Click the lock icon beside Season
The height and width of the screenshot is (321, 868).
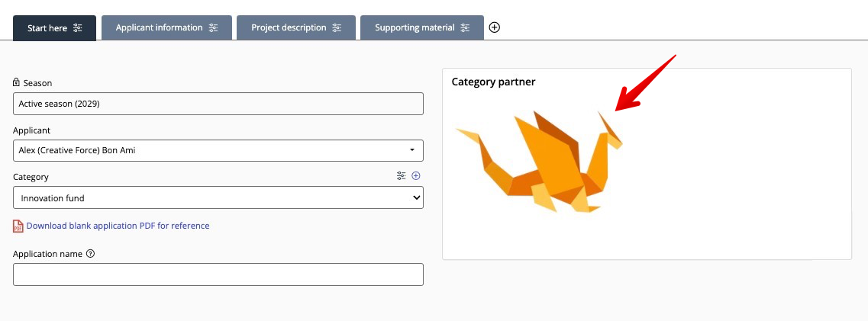tap(17, 82)
